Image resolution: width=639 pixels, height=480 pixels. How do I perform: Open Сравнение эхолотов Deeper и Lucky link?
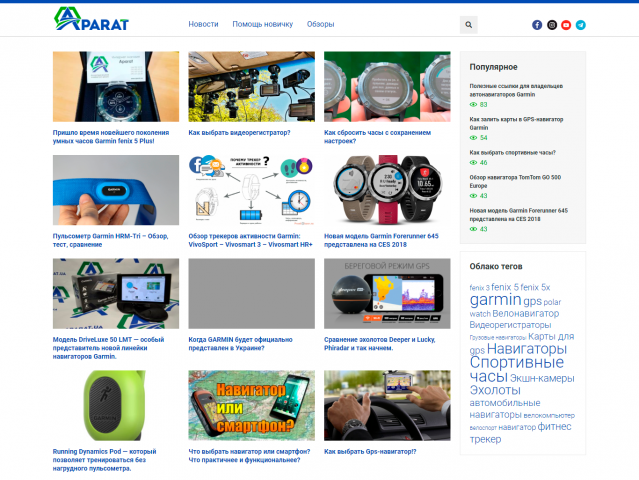pyautogui.click(x=380, y=343)
